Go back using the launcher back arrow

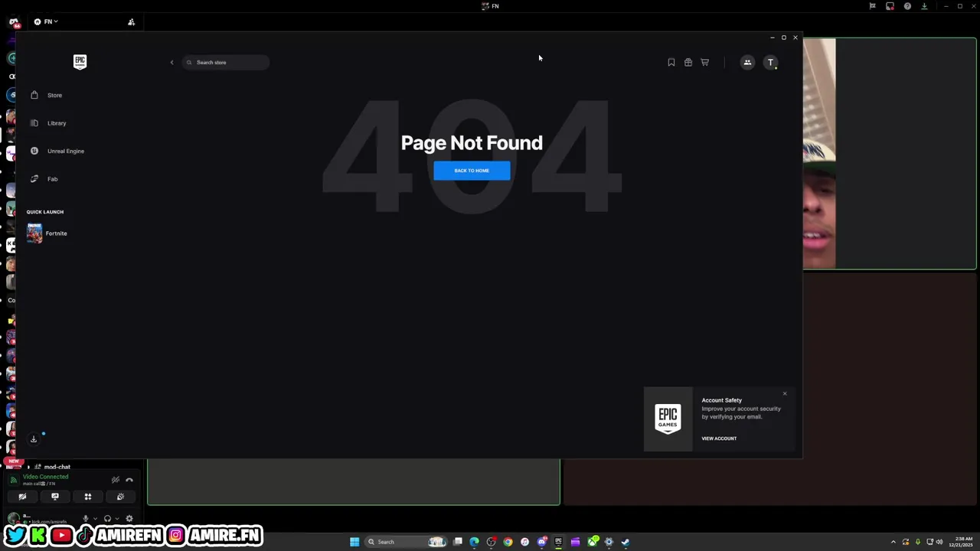coord(171,62)
